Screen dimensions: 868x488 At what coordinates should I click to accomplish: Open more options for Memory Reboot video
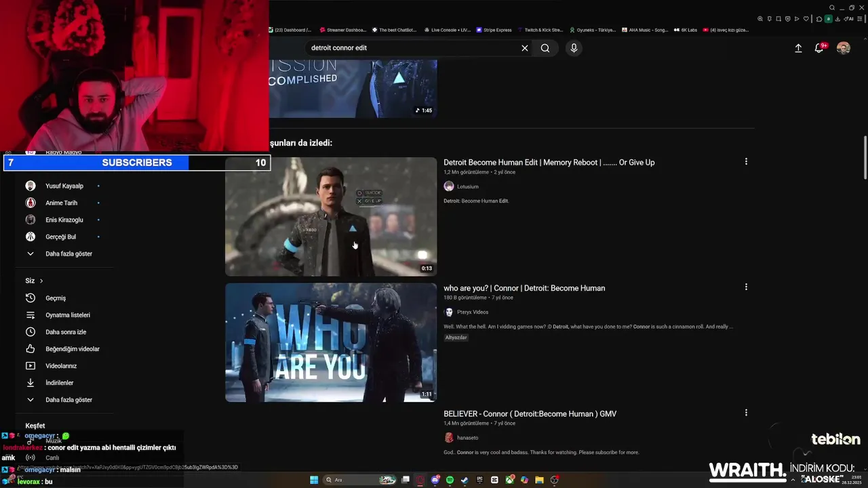pyautogui.click(x=746, y=162)
